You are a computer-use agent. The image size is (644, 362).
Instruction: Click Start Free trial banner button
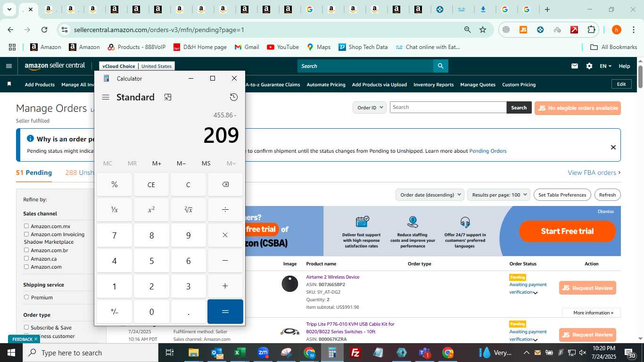click(x=567, y=231)
